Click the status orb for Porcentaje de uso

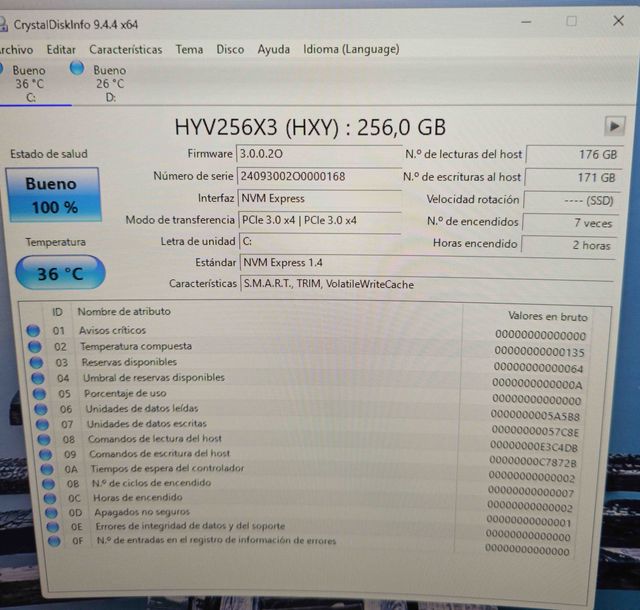pos(39,394)
